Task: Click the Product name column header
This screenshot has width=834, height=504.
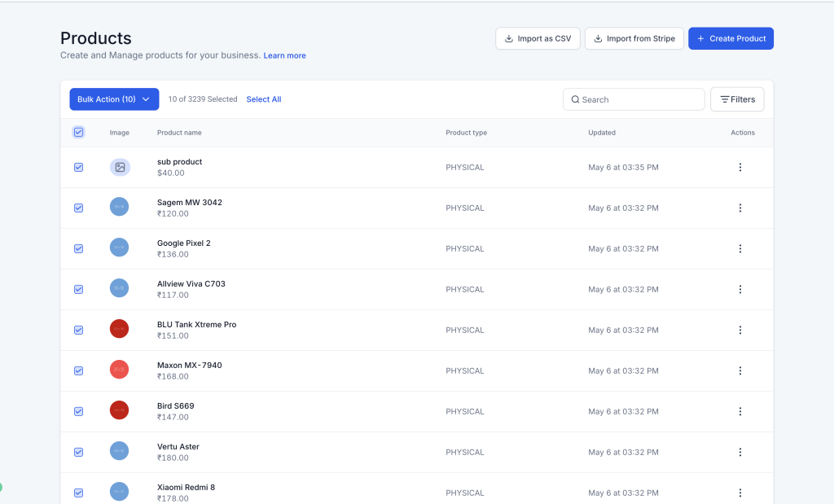Action: pyautogui.click(x=179, y=133)
